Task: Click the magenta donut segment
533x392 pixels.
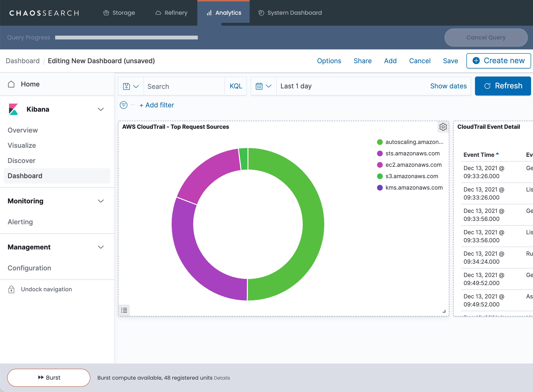Action: 208,174
